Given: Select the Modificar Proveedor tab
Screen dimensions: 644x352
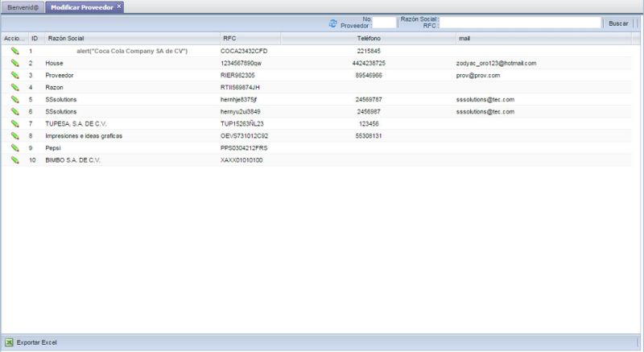Looking at the screenshot, I should click(80, 6).
